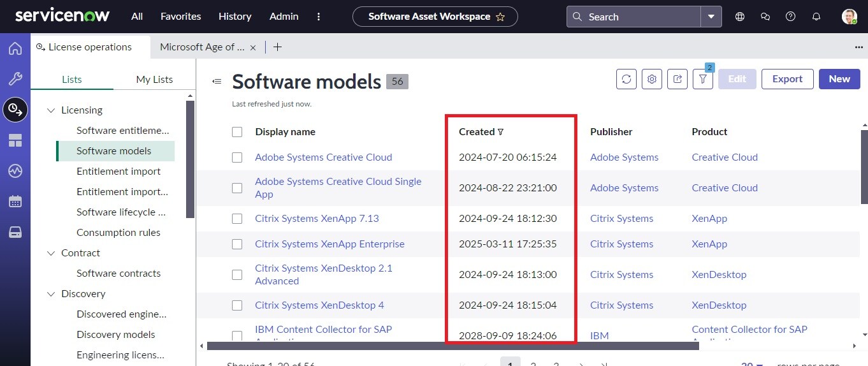The height and width of the screenshot is (366, 868).
Task: Open the Favorites menu
Action: [x=180, y=17]
